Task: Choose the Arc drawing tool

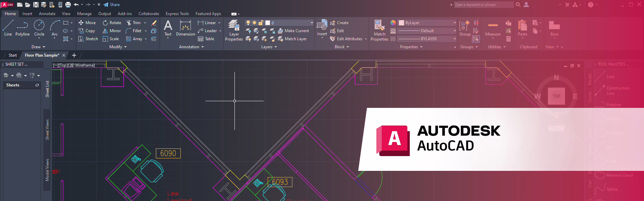Action: pyautogui.click(x=54, y=27)
